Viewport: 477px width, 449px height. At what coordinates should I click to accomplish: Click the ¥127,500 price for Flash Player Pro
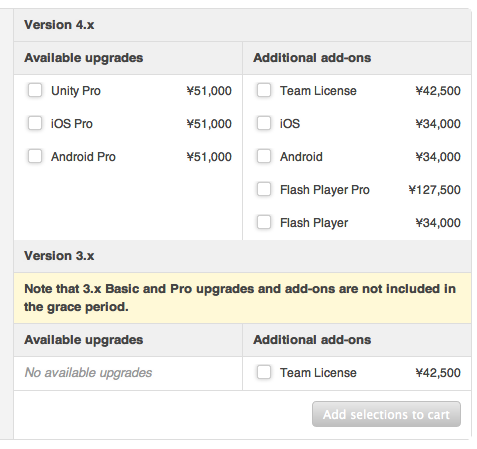point(435,190)
